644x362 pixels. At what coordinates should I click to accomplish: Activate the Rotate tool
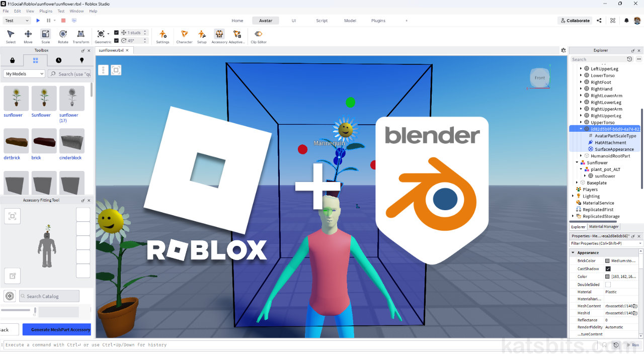pyautogui.click(x=63, y=36)
